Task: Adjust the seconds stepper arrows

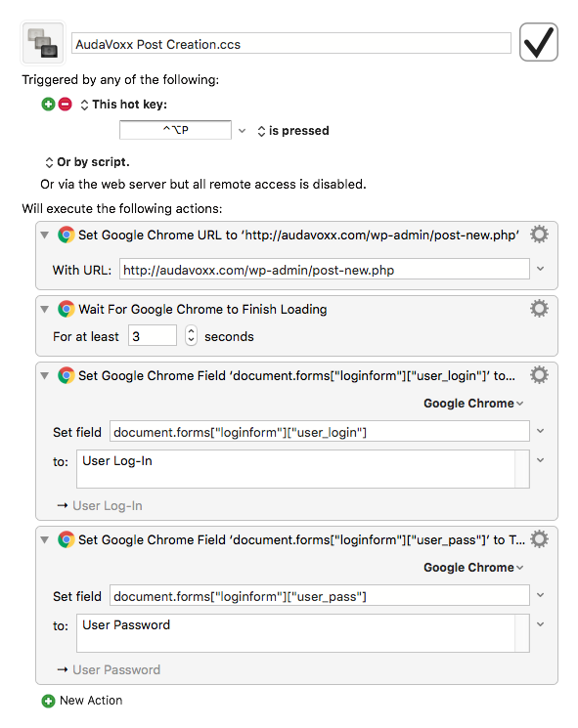Action: click(x=191, y=335)
